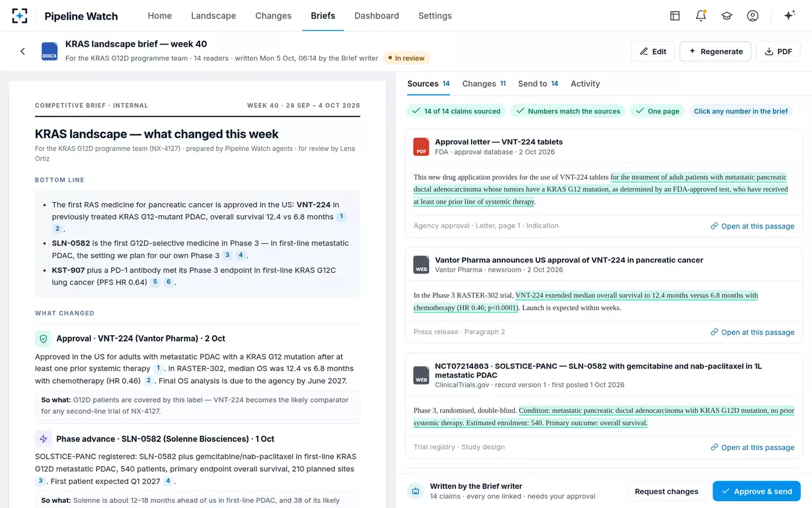
Task: Switch to the Sources tab
Action: coord(429,84)
